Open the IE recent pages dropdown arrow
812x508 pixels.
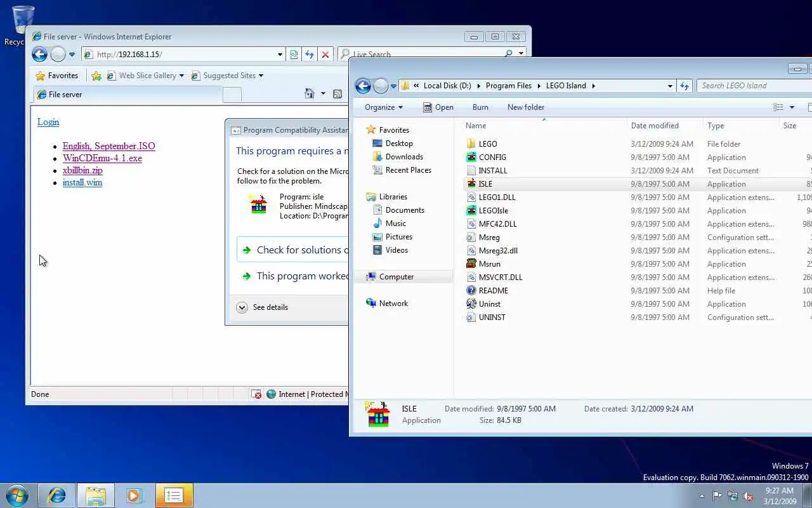72,55
